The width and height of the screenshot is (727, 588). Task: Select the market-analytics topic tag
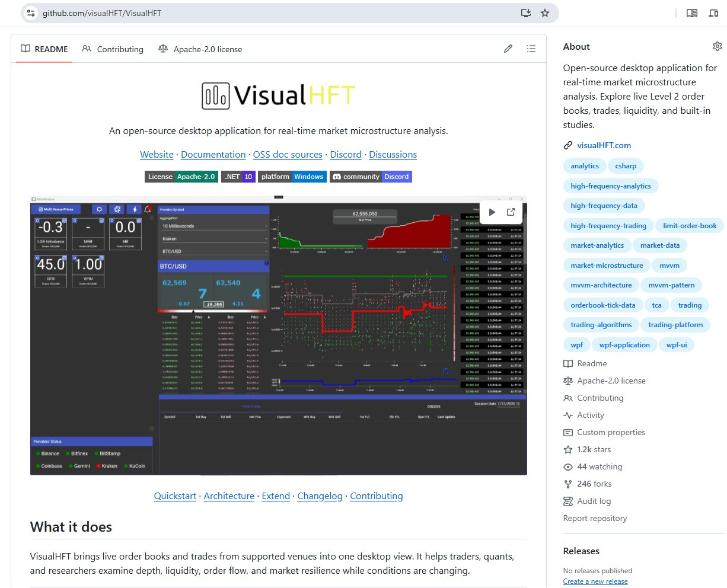tap(597, 245)
